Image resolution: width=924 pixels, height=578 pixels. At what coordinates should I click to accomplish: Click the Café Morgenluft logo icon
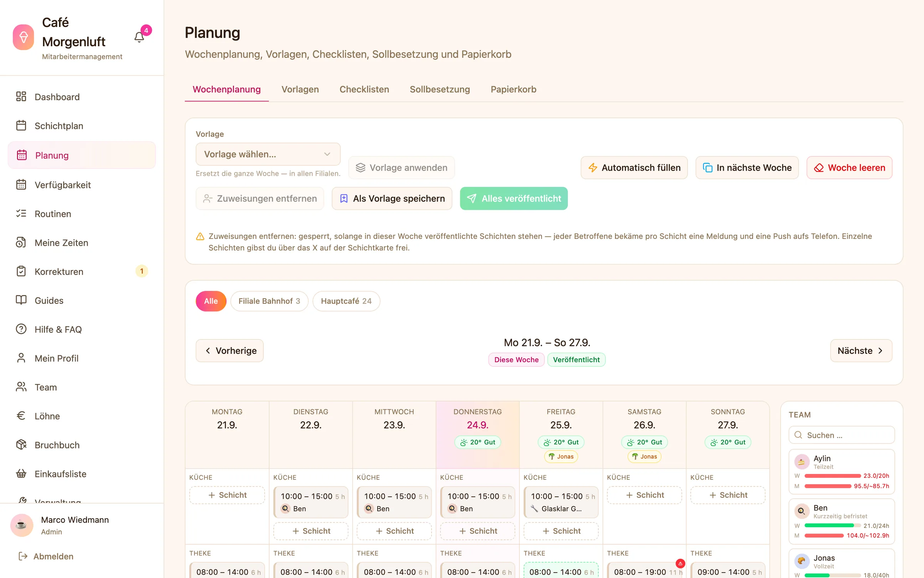23,37
